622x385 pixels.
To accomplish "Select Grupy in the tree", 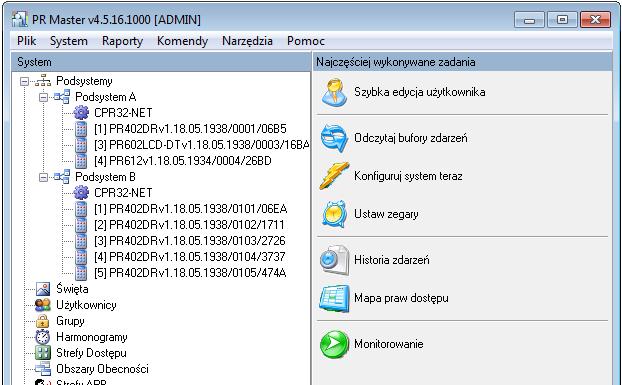I will (70, 321).
